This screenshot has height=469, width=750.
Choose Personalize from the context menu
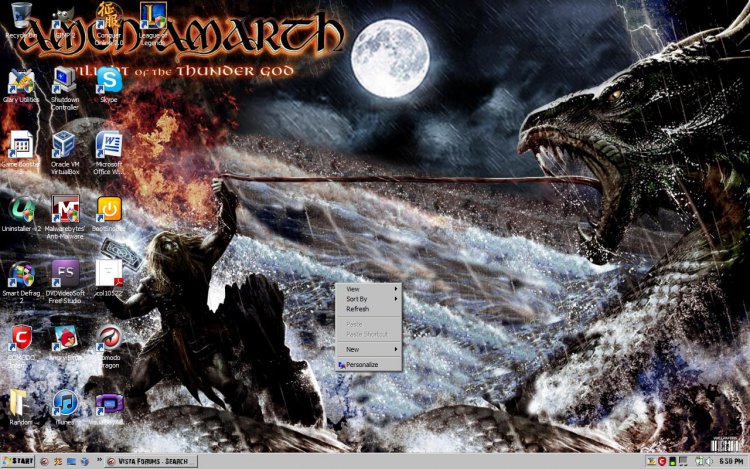(368, 365)
